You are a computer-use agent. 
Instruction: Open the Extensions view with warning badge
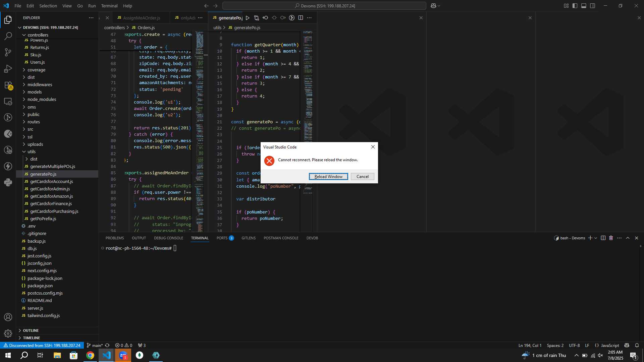pos(8,85)
